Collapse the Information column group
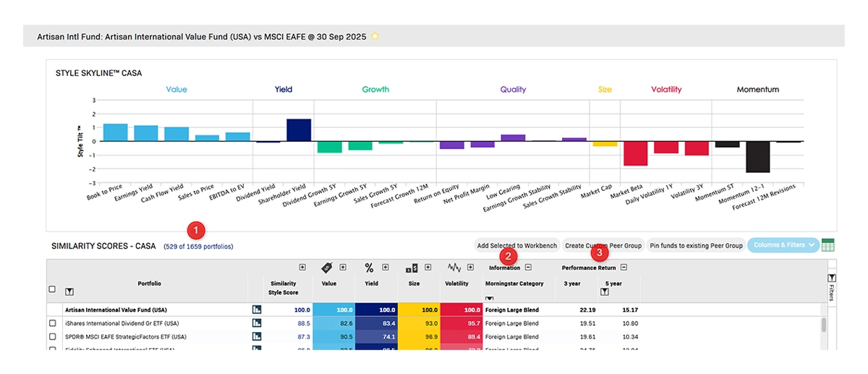The width and height of the screenshot is (868, 374). 529,267
